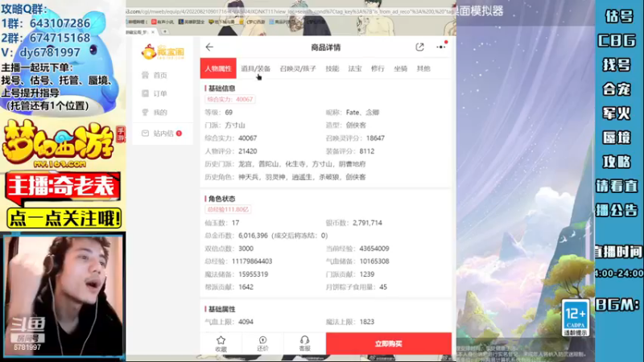Click the 我的 profile icon in sidebar
The image size is (644, 362).
tap(146, 112)
